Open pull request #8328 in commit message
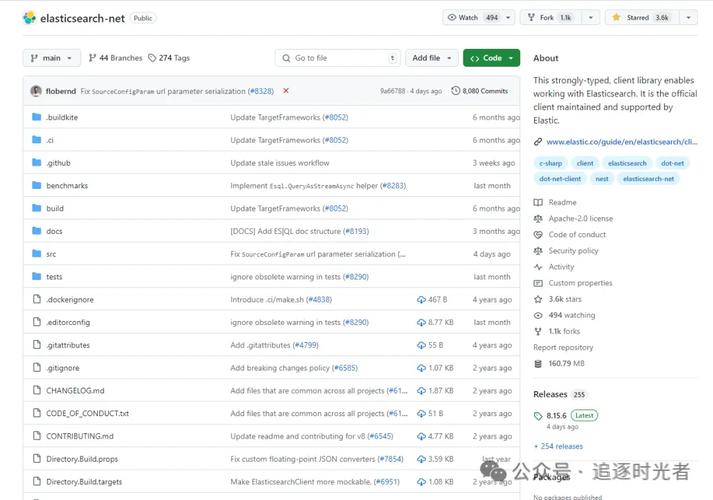713x500 pixels. tap(261, 91)
